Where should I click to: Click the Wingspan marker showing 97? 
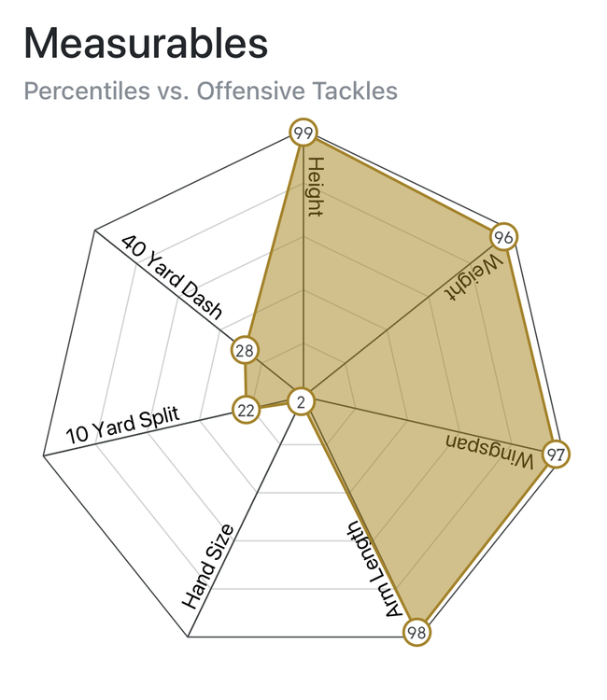pos(556,455)
